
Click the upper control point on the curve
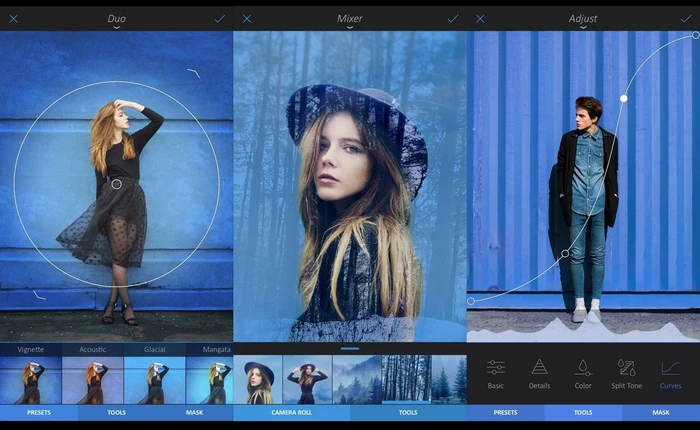tap(624, 98)
